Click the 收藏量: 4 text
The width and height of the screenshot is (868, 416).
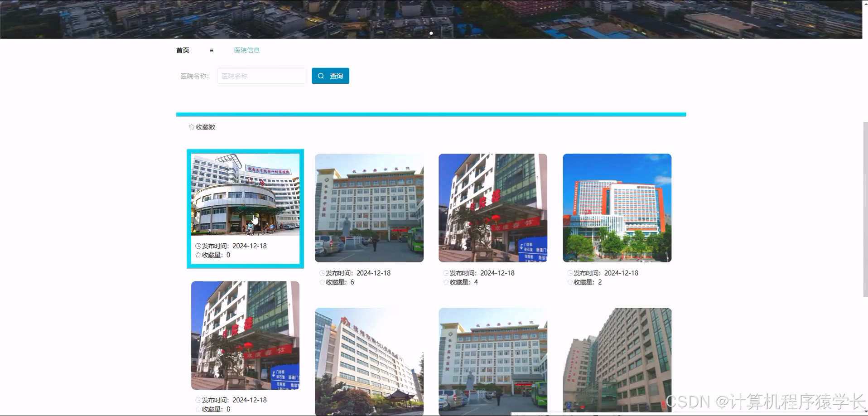pos(464,282)
